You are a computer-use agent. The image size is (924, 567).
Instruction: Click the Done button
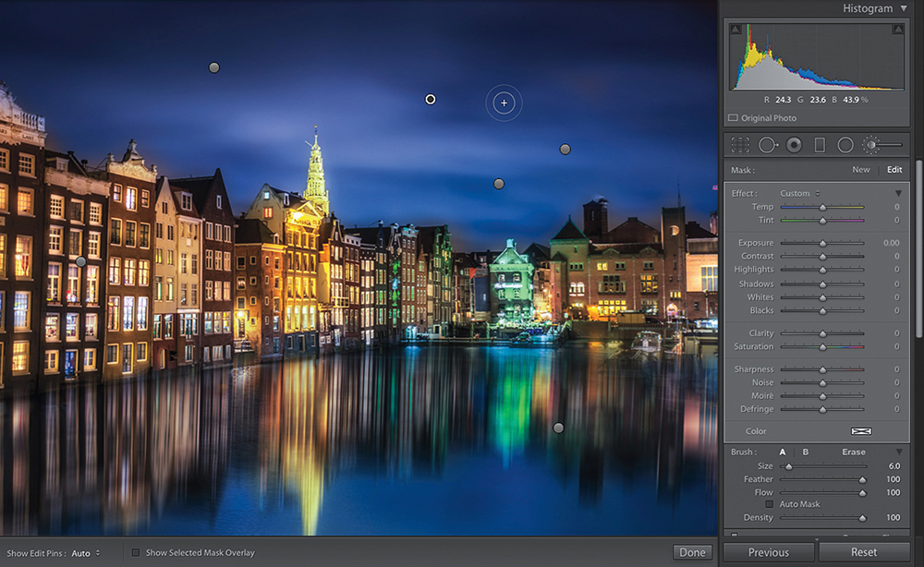coord(692,552)
